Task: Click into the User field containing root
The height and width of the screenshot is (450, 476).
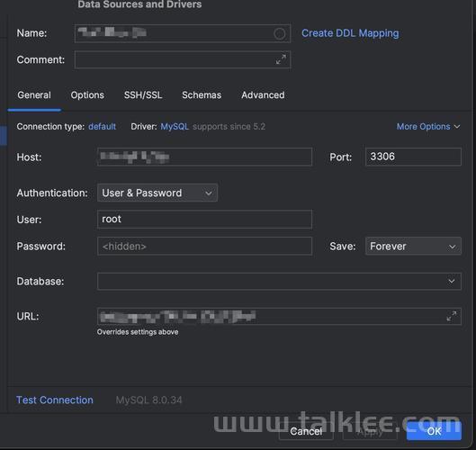Action: [204, 219]
